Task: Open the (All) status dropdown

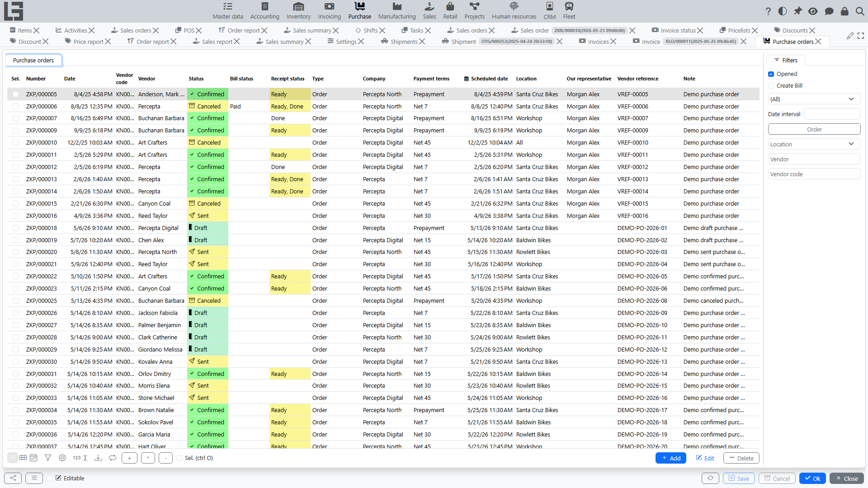Action: [814, 99]
